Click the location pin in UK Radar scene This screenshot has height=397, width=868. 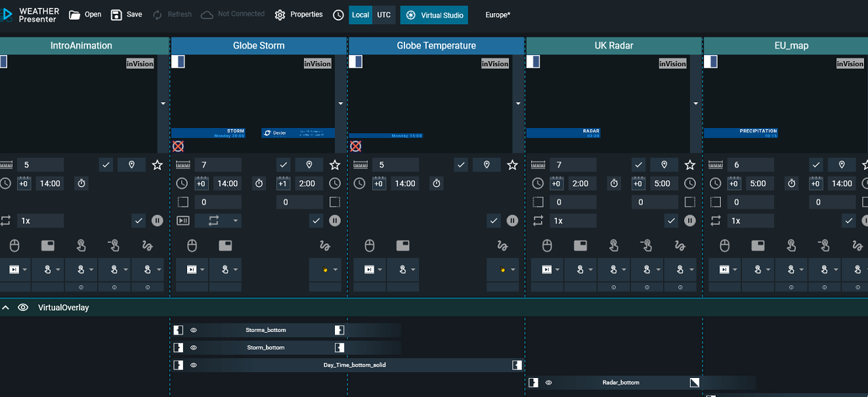(664, 165)
